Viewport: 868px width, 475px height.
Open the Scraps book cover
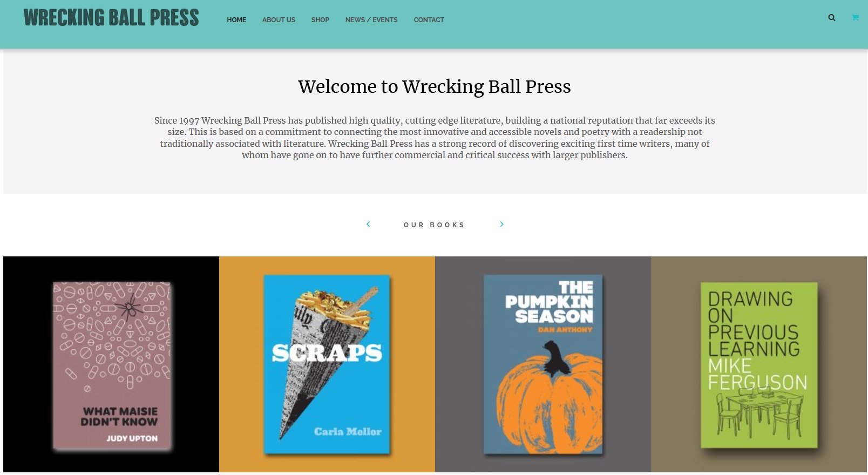point(327,364)
